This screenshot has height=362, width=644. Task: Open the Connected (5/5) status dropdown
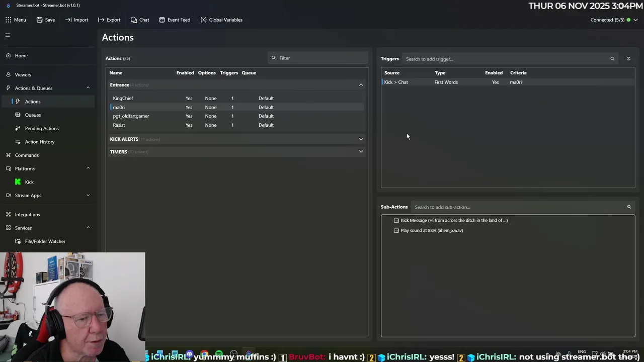point(614,20)
